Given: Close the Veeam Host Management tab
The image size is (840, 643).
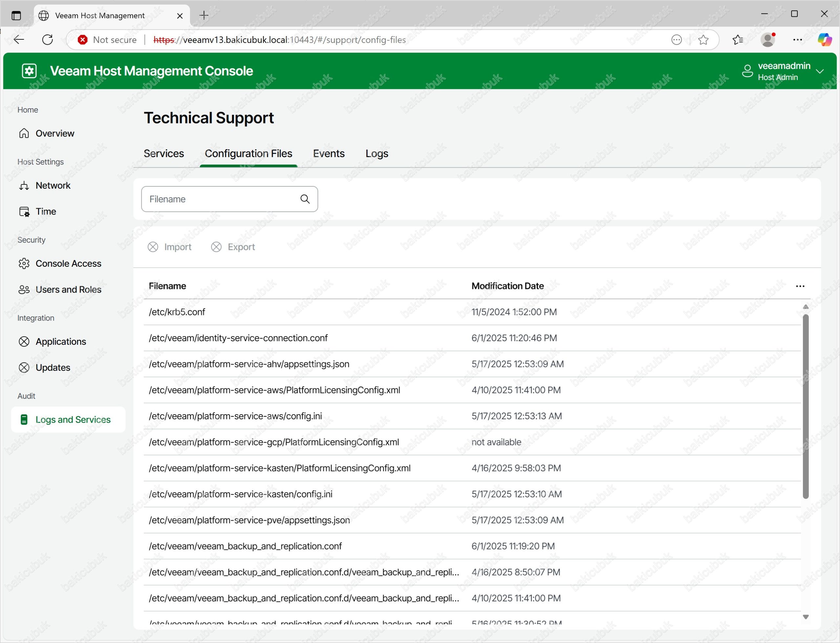Looking at the screenshot, I should pos(179,16).
